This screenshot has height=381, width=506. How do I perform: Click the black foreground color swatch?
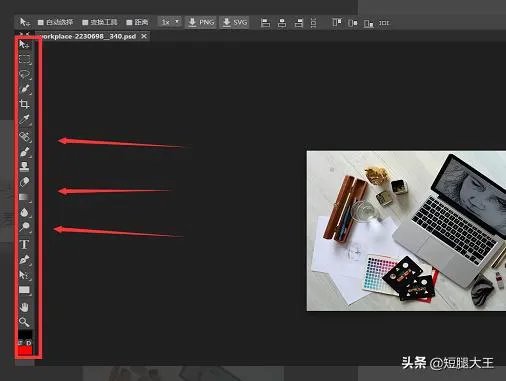coord(25,335)
